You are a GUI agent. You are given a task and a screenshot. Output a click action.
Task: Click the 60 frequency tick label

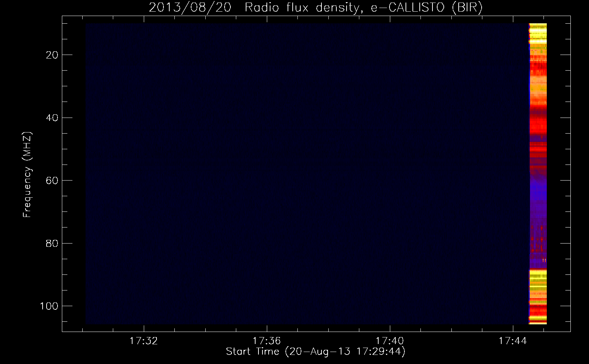52,181
